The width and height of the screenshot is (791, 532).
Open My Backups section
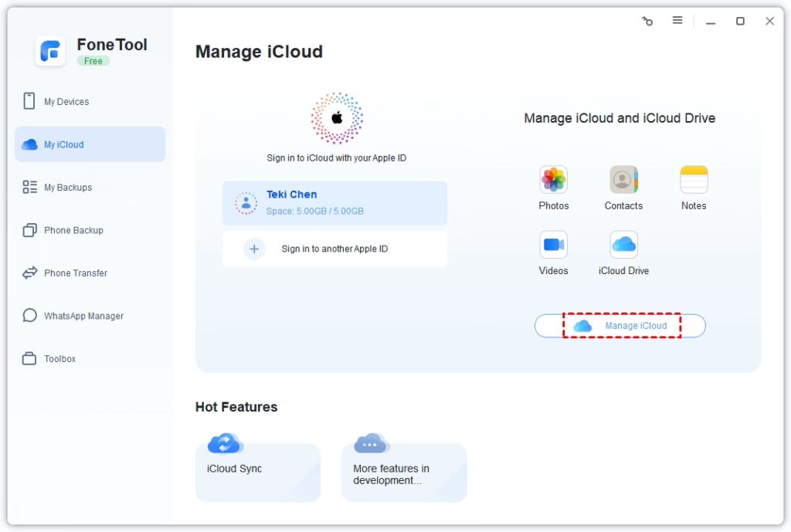click(x=67, y=188)
